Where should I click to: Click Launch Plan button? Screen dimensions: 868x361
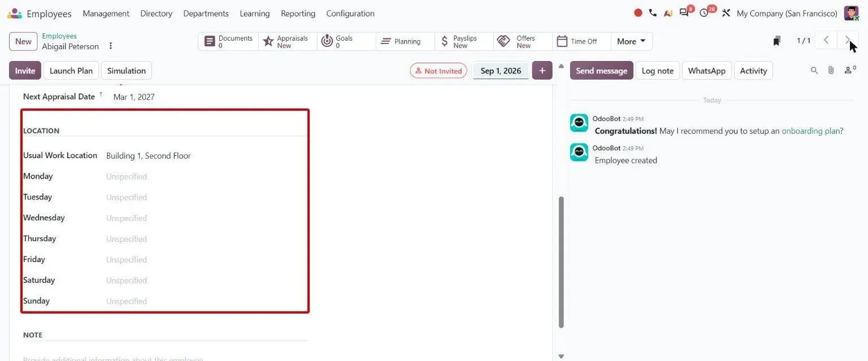click(x=71, y=71)
